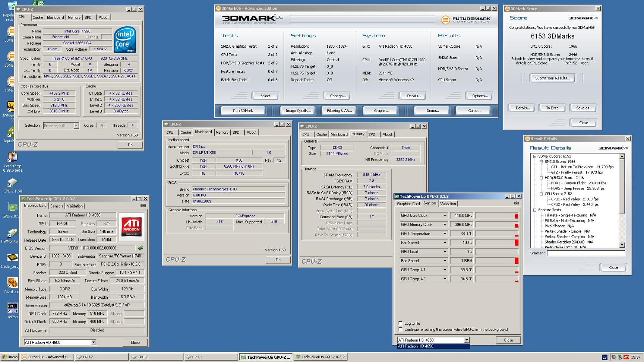Image resolution: width=644 pixels, height=362 pixels.
Task: Select GT1 - Return To Proxycon result row
Action: point(582,167)
